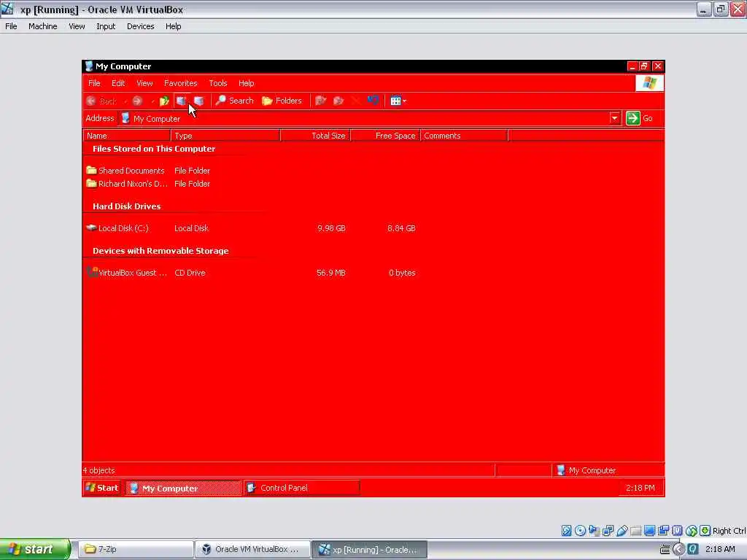Expand the Address bar dropdown
This screenshot has height=560, width=747.
[x=614, y=118]
